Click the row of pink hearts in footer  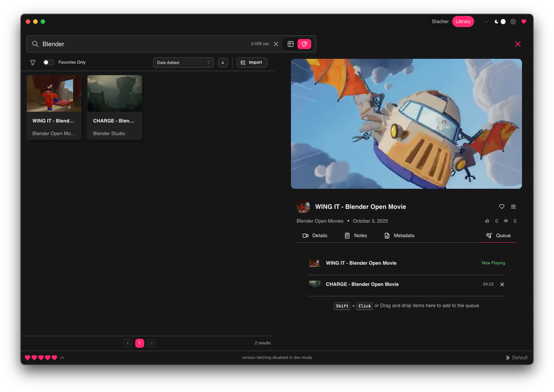[41, 358]
